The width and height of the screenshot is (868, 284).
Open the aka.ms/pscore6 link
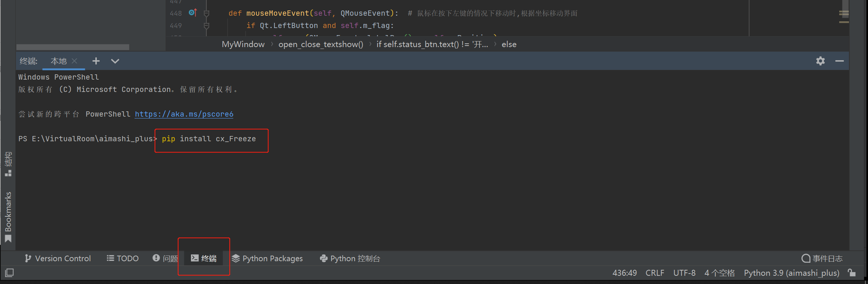(184, 114)
